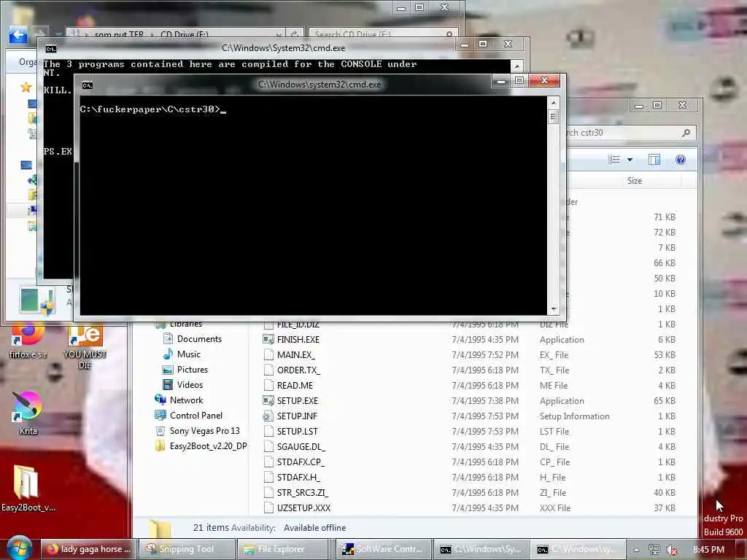Select UZSETUP.XXX file icon
The height and width of the screenshot is (560, 747).
click(268, 507)
